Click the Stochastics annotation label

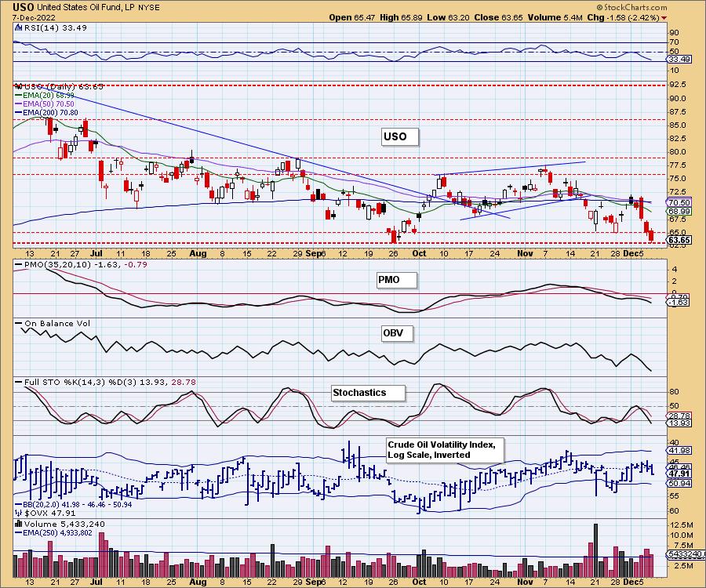point(367,393)
